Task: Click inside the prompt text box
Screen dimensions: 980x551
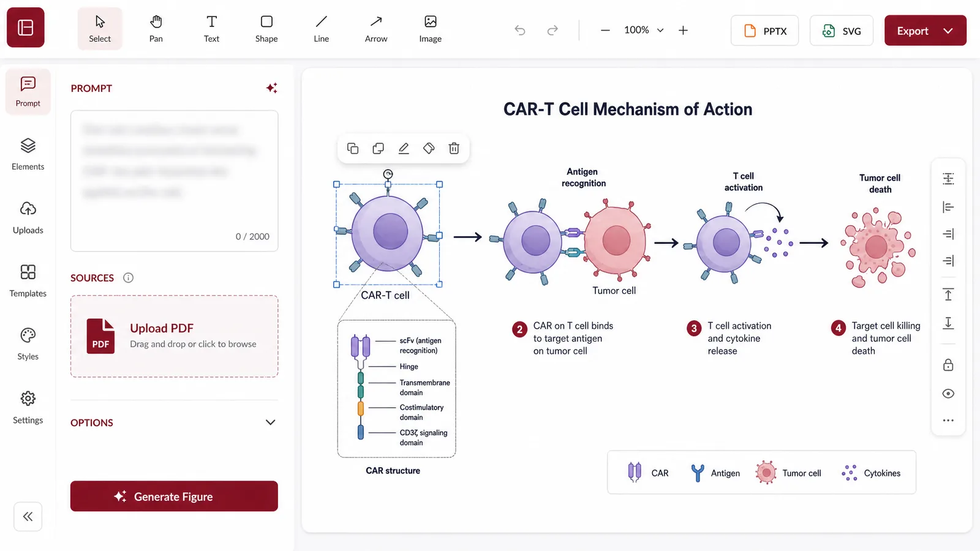Action: tap(174, 181)
